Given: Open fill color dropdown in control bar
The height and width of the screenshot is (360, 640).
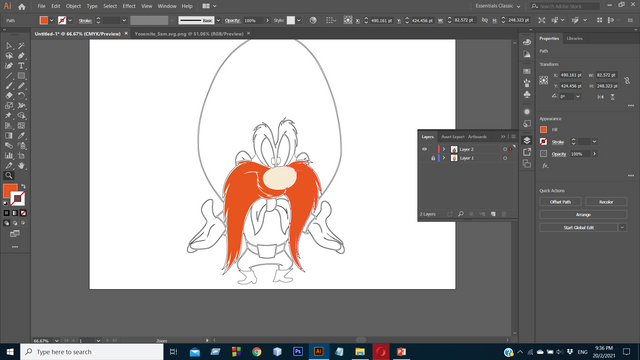Looking at the screenshot, I should point(51,20).
